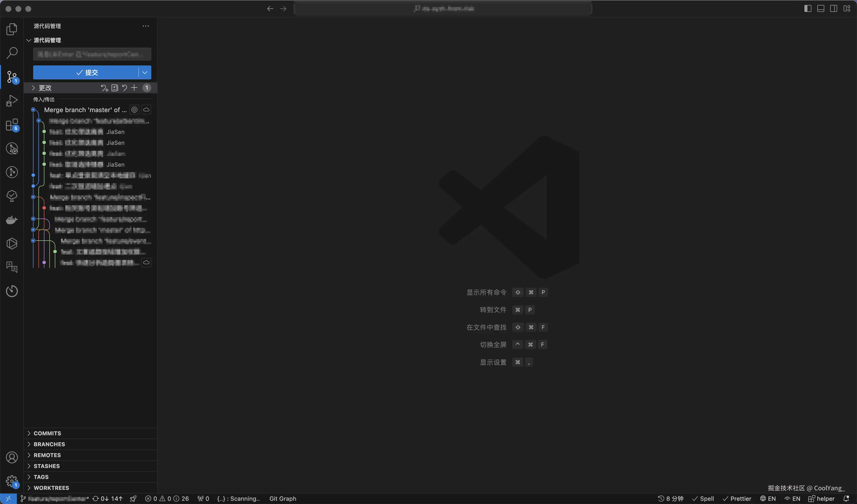This screenshot has height=504, width=857.
Task: Switch to the Git Graph status bar tab
Action: pos(283,499)
